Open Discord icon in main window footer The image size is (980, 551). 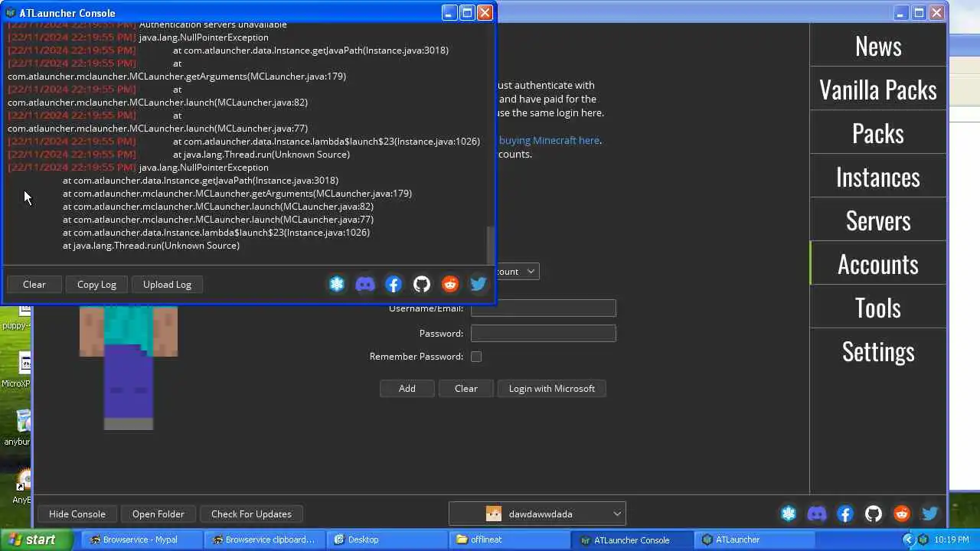click(x=817, y=514)
